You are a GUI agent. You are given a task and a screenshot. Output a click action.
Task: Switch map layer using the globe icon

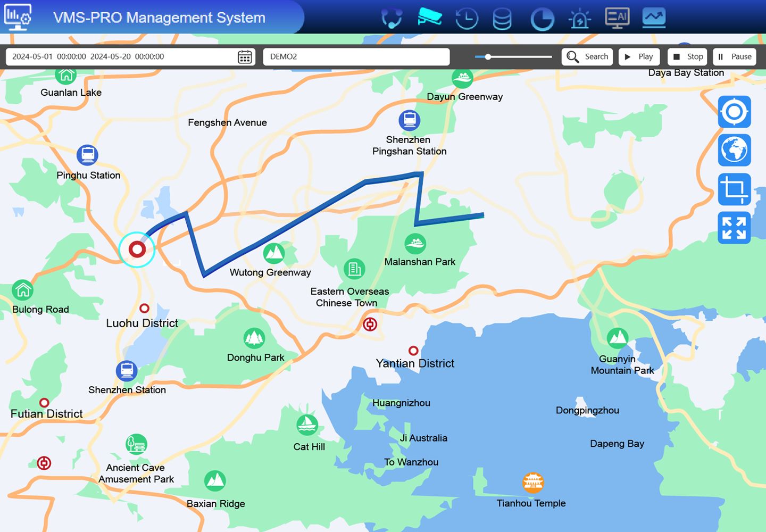pos(734,150)
